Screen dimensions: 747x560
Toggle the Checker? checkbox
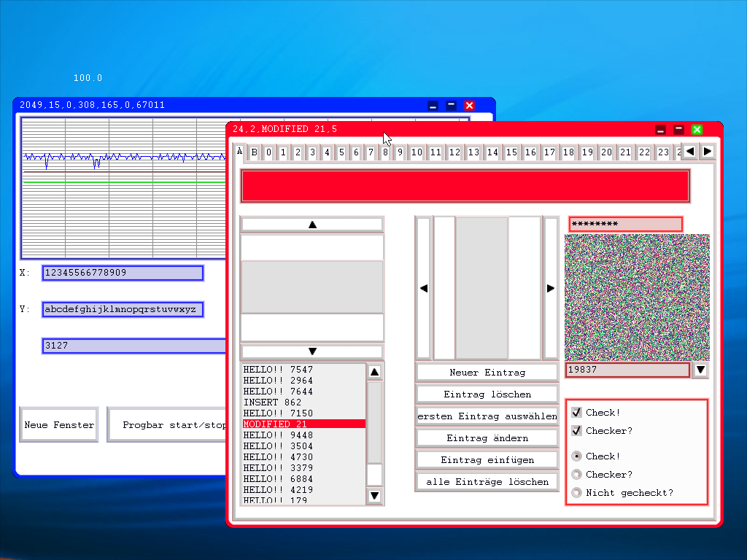[x=576, y=430]
